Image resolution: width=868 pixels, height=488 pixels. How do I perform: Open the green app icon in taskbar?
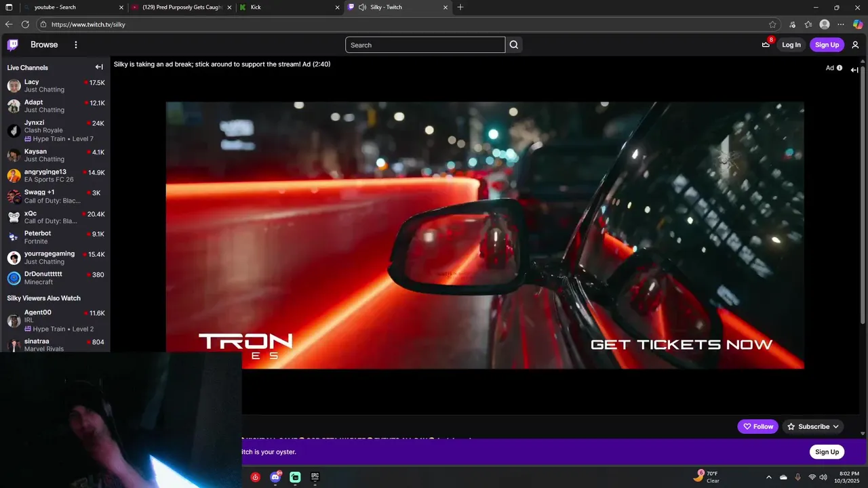[296, 477]
